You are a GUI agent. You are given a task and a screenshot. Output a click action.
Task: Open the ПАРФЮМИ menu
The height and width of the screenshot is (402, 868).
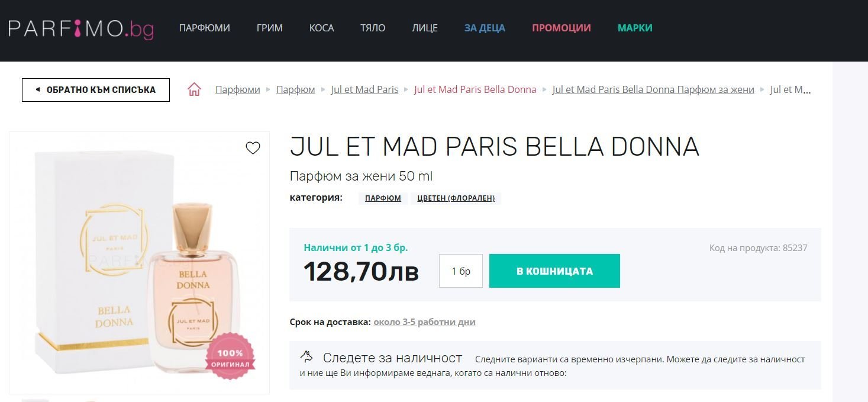pyautogui.click(x=205, y=28)
